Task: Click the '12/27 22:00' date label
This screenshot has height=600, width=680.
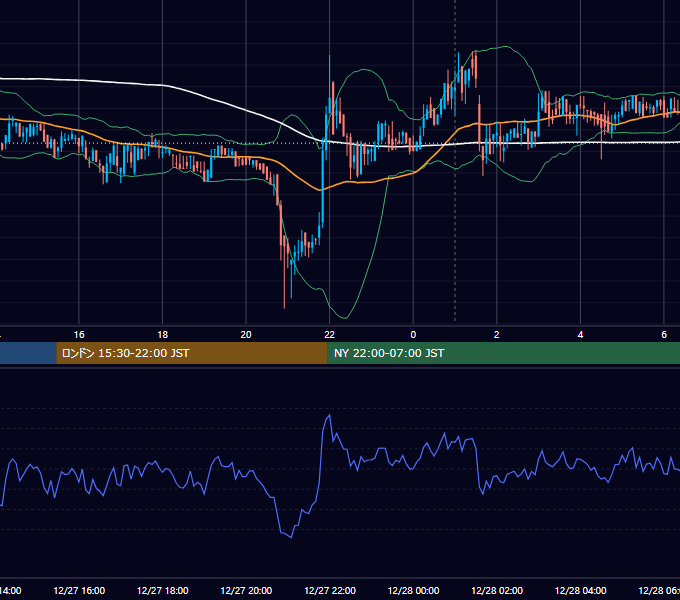Action: [330, 590]
